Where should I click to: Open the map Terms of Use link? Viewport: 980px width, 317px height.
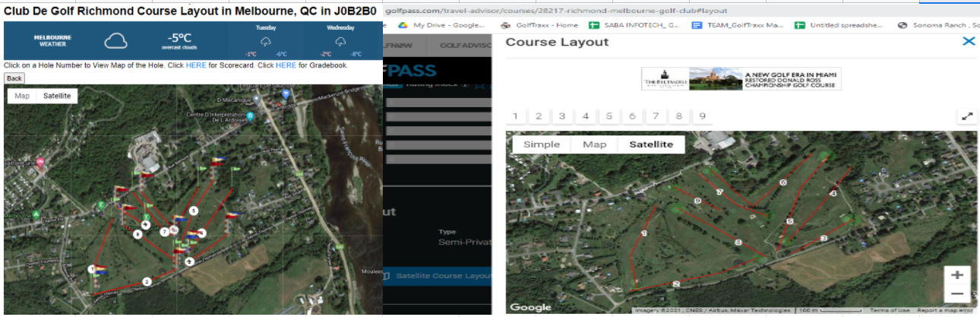890,310
